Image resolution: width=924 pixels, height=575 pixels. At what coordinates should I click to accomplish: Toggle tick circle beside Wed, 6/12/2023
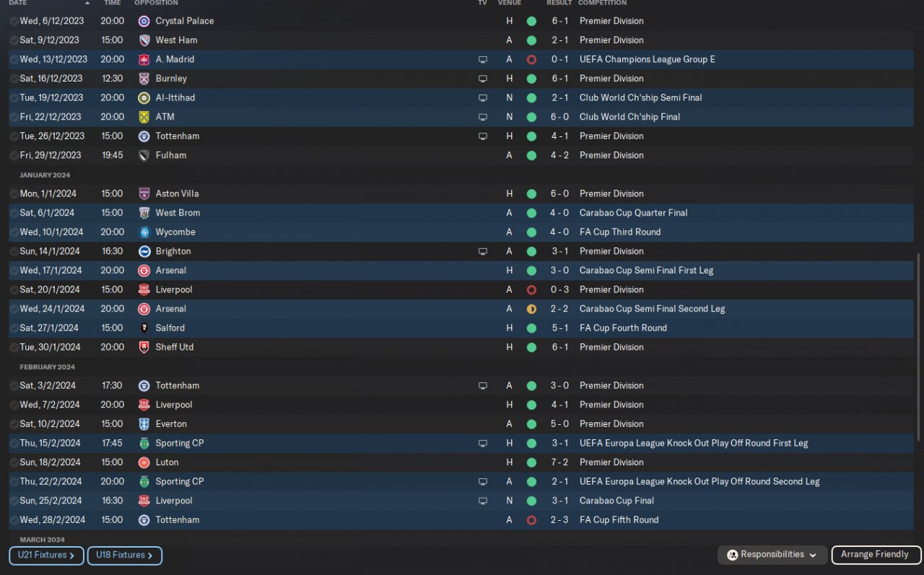14,21
